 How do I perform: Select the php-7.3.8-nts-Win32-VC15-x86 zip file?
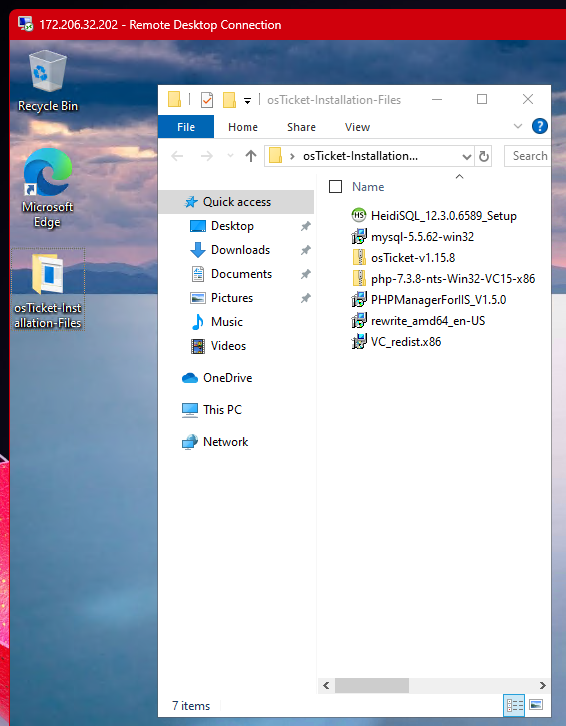(x=453, y=279)
